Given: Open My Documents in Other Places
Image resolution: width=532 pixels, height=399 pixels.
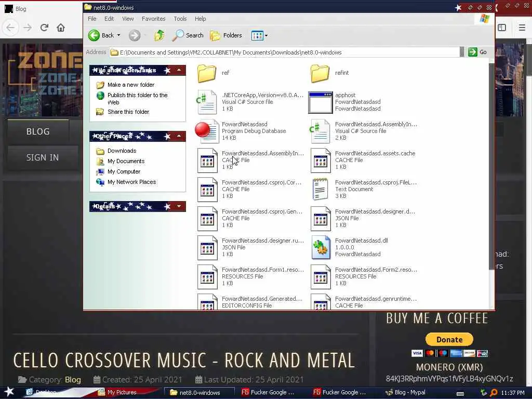Looking at the screenshot, I should (x=126, y=161).
